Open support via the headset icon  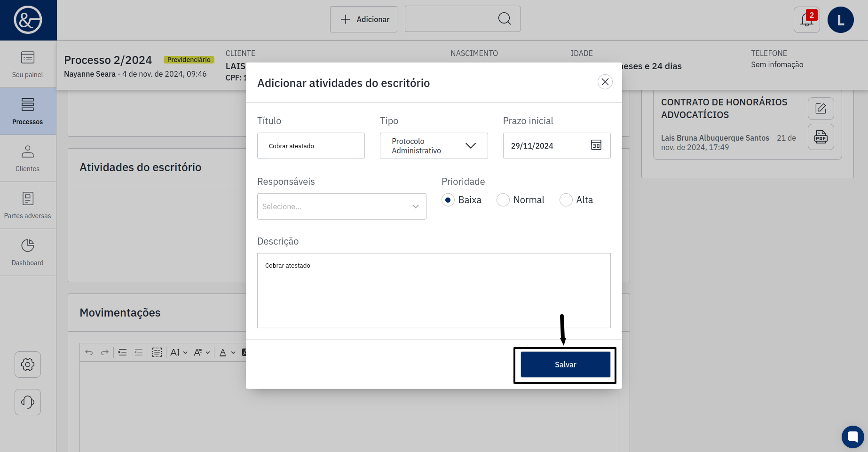click(28, 402)
